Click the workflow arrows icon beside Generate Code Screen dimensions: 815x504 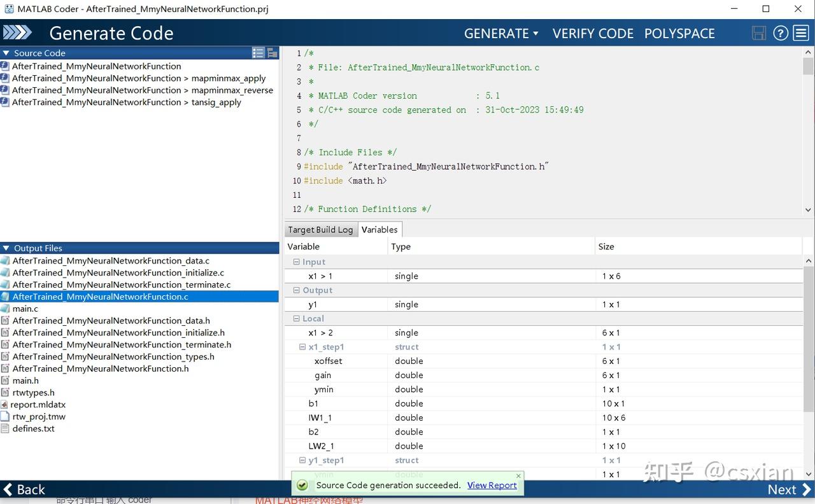pos(17,33)
